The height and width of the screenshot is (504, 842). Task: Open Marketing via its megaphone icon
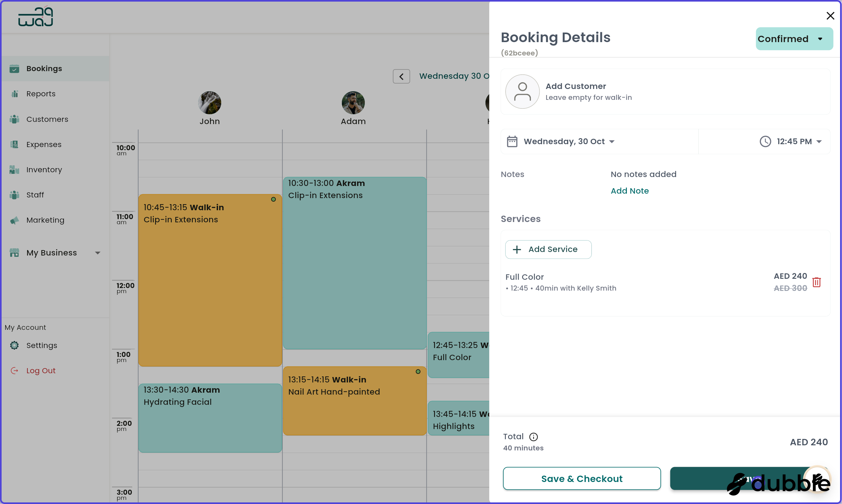[14, 220]
